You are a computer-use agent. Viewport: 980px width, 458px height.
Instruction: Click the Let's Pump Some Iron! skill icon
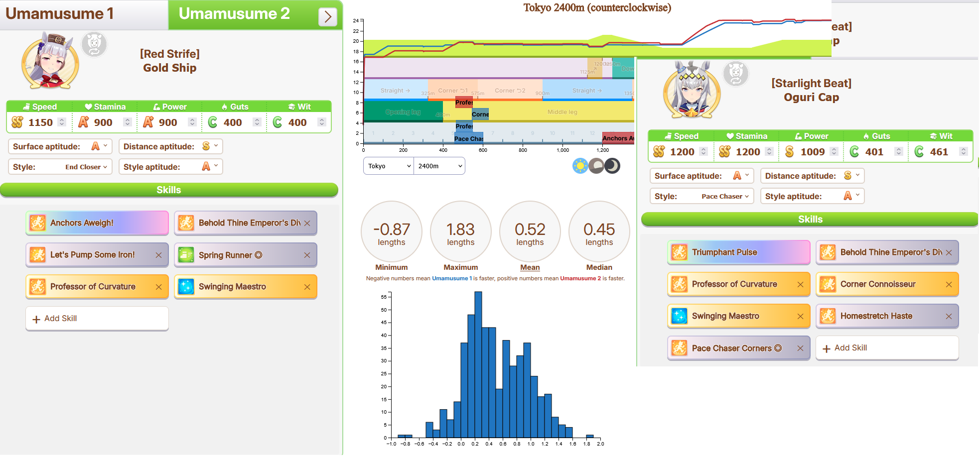(x=37, y=255)
